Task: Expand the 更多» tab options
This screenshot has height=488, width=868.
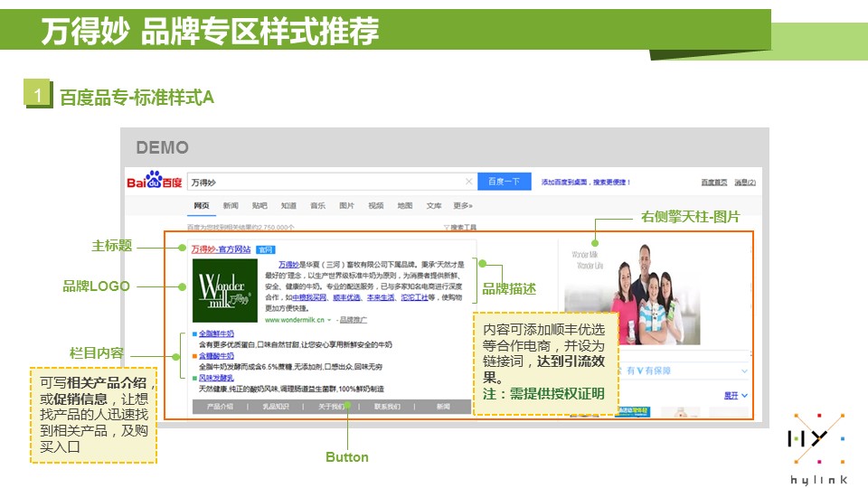Action: point(463,206)
